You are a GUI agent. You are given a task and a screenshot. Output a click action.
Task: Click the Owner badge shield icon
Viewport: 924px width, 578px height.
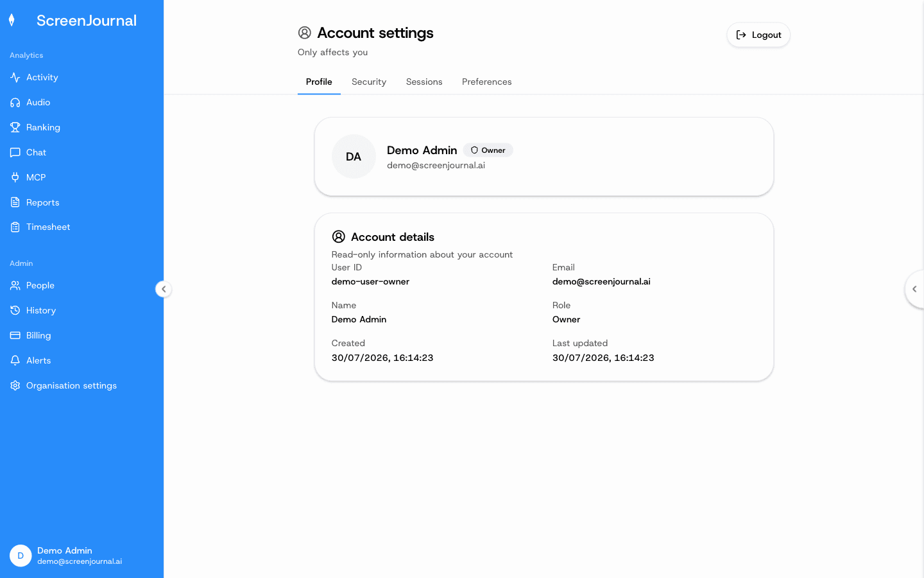pyautogui.click(x=474, y=150)
